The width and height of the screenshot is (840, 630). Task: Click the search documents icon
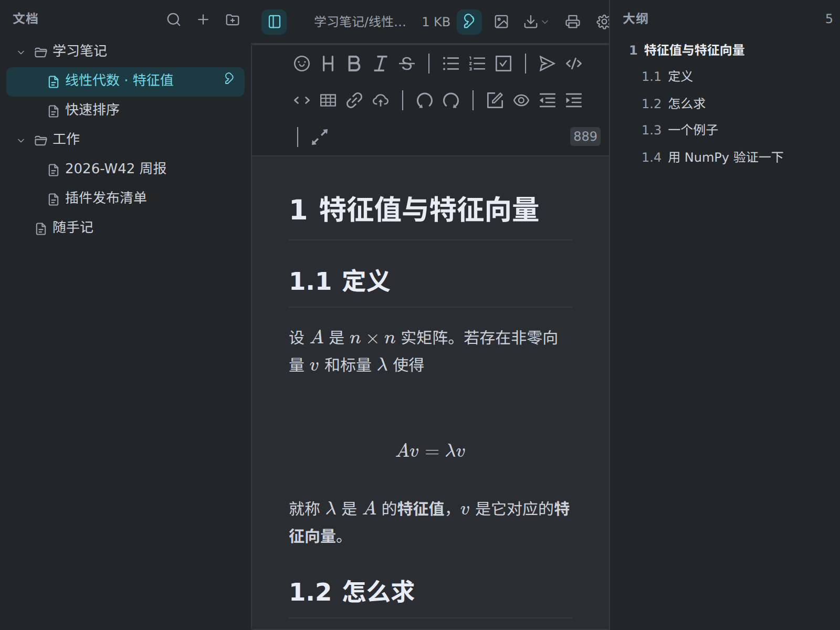coord(174,20)
